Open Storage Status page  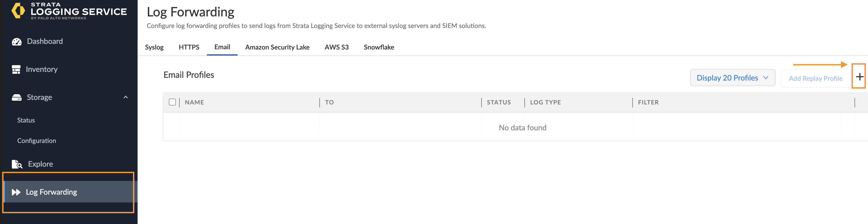pos(26,120)
